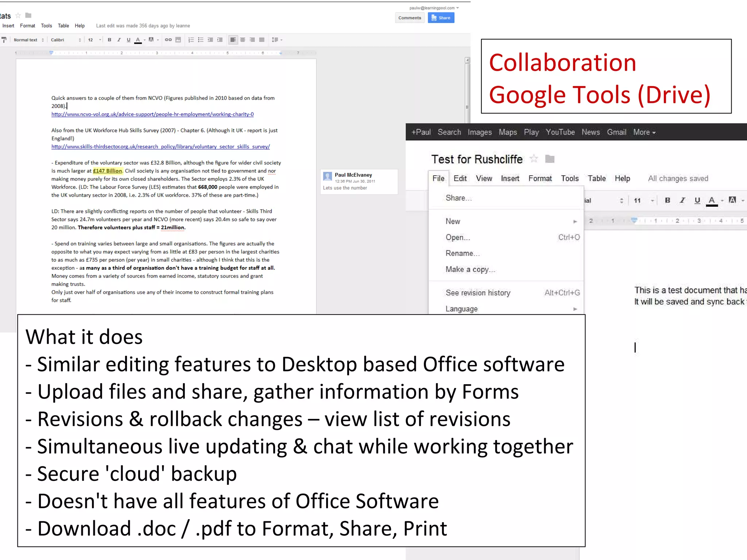Viewport: 747px width, 560px height.
Task: Select Share... from the File menu
Action: point(507,198)
